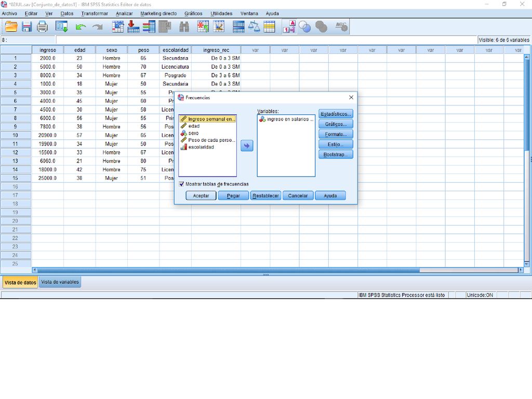This screenshot has width=532, height=399.
Task: Insert variable using toolbar icon
Action: [x=219, y=26]
